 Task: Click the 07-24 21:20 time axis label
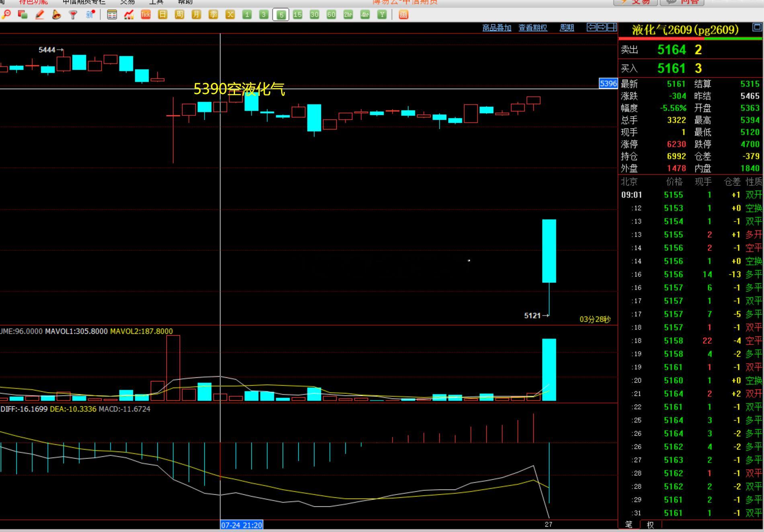click(242, 525)
